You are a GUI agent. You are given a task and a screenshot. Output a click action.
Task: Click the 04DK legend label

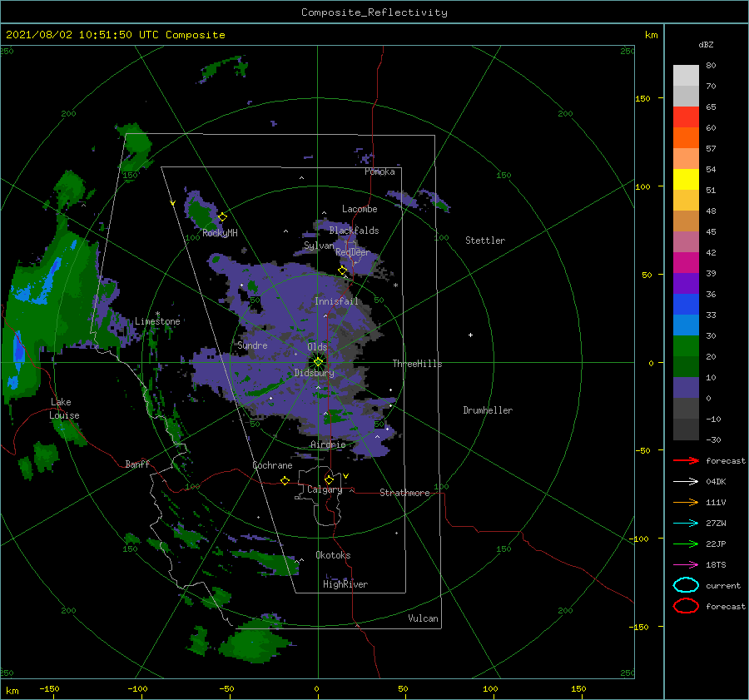[716, 481]
